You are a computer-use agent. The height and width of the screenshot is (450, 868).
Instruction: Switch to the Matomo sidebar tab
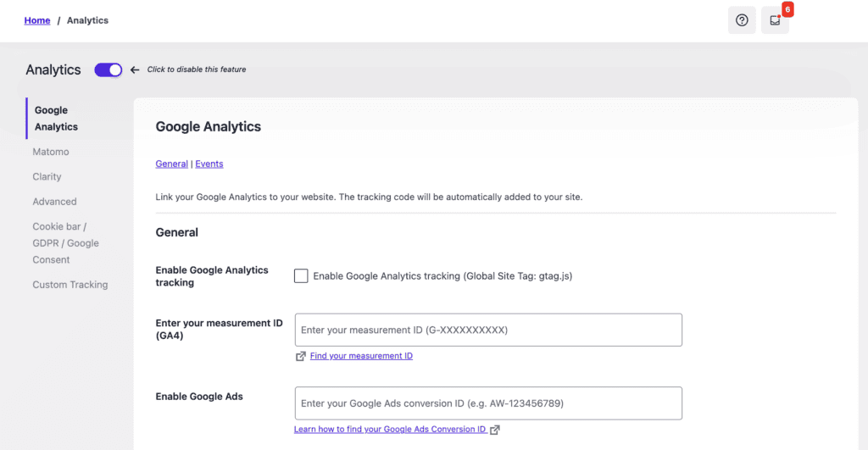click(x=50, y=152)
